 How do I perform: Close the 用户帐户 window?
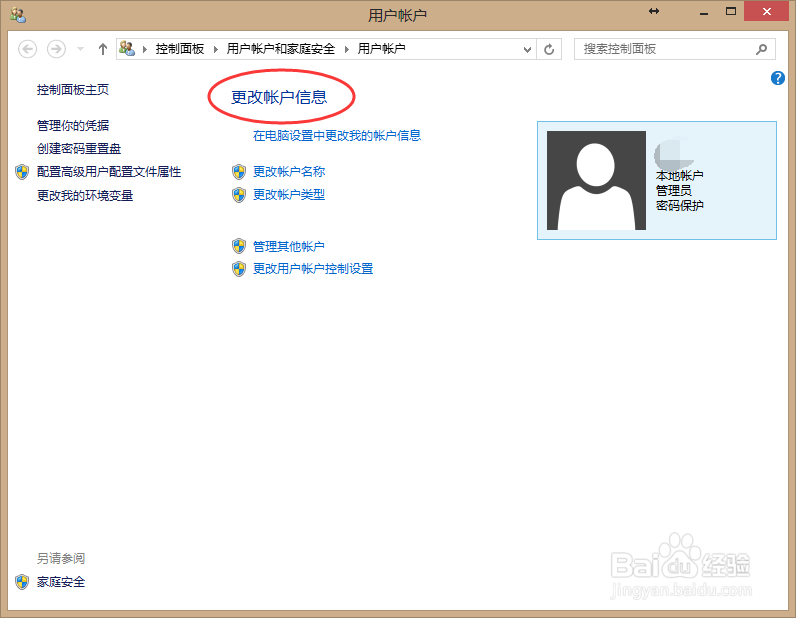point(767,11)
